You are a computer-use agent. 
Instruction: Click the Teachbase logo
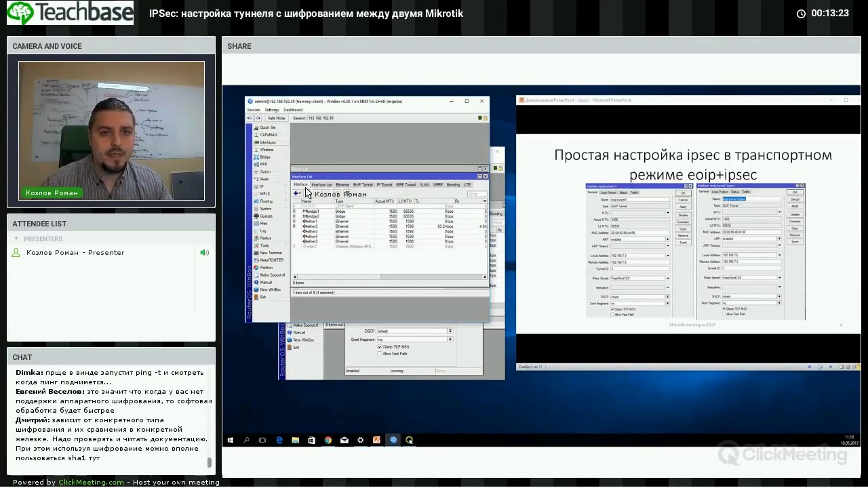click(x=70, y=13)
